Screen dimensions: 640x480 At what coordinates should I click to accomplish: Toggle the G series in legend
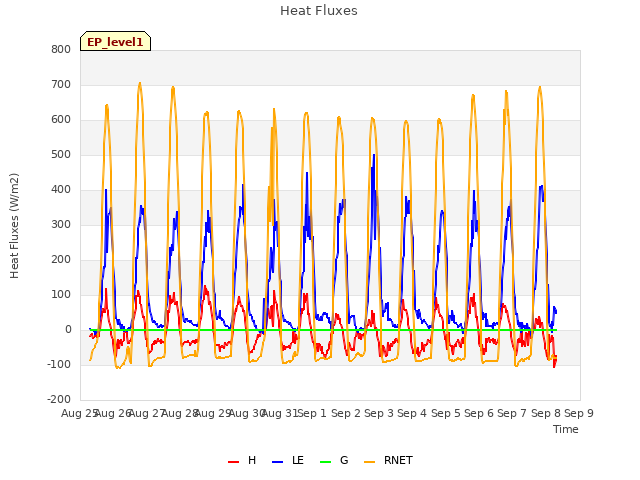tap(334, 461)
